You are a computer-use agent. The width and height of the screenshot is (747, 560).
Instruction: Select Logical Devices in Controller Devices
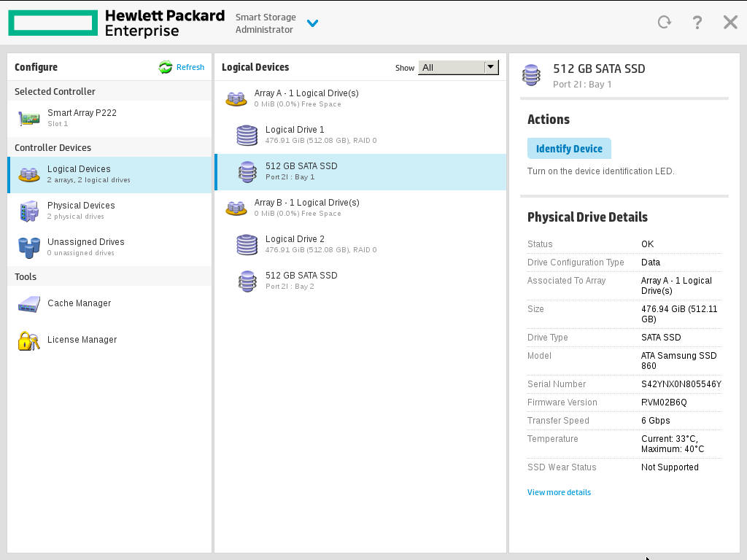click(x=109, y=175)
